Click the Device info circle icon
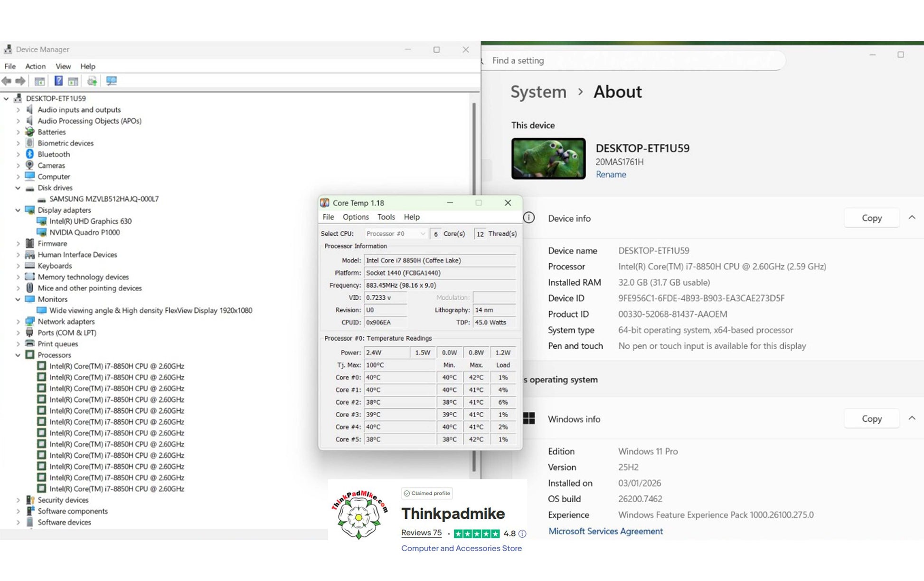 pyautogui.click(x=529, y=218)
